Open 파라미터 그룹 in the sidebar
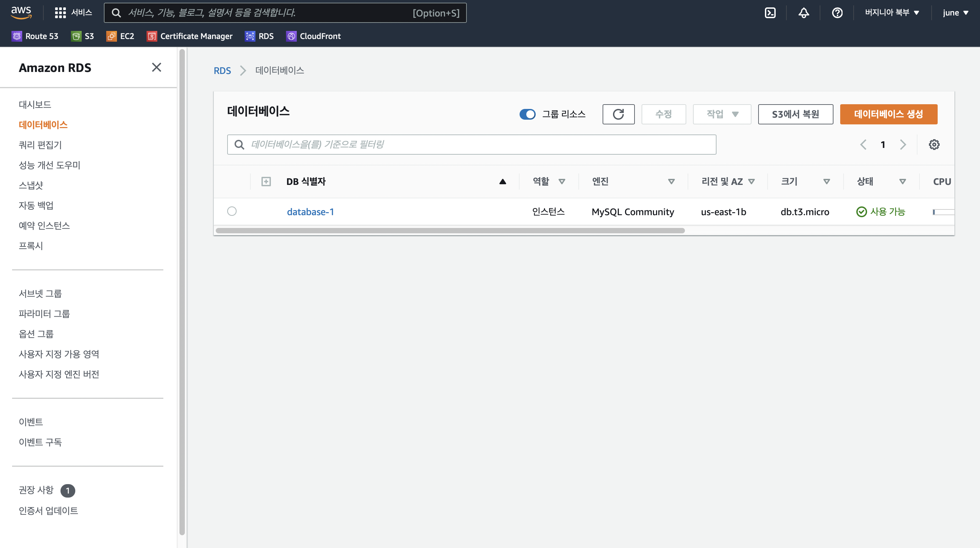Screen dimensions: 980x548 (44, 314)
